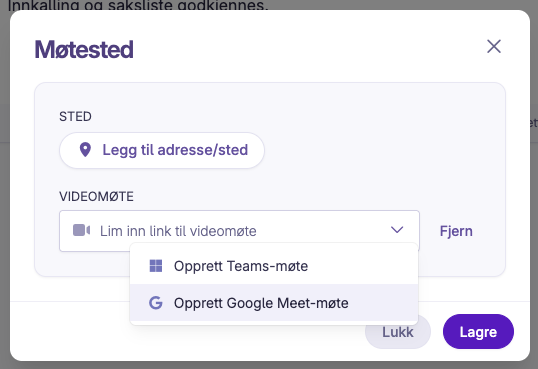
Task: Click the Google G icon
Action: (156, 303)
